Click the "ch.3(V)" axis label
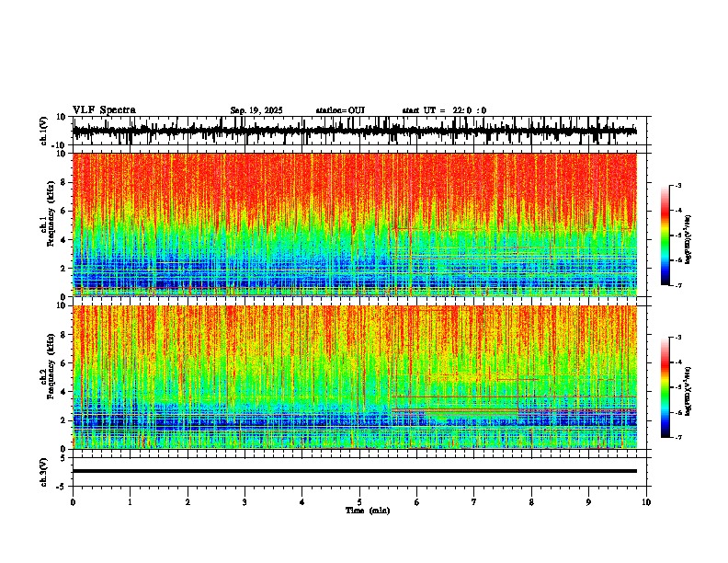This screenshot has width=728, height=563. pyautogui.click(x=44, y=472)
